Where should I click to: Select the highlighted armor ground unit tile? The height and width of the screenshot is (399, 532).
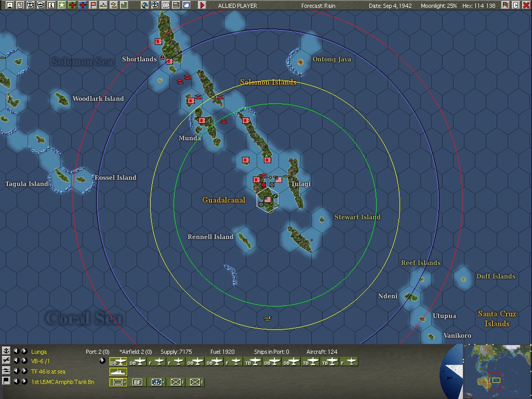pos(118,382)
